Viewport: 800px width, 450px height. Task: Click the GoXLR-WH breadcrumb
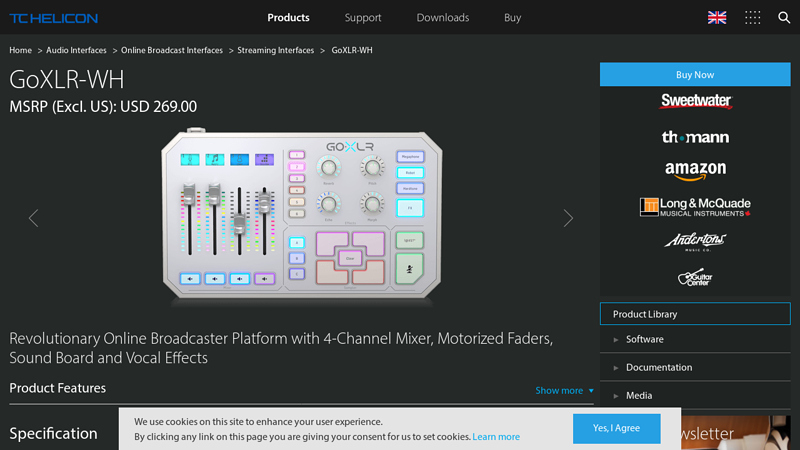click(x=352, y=50)
